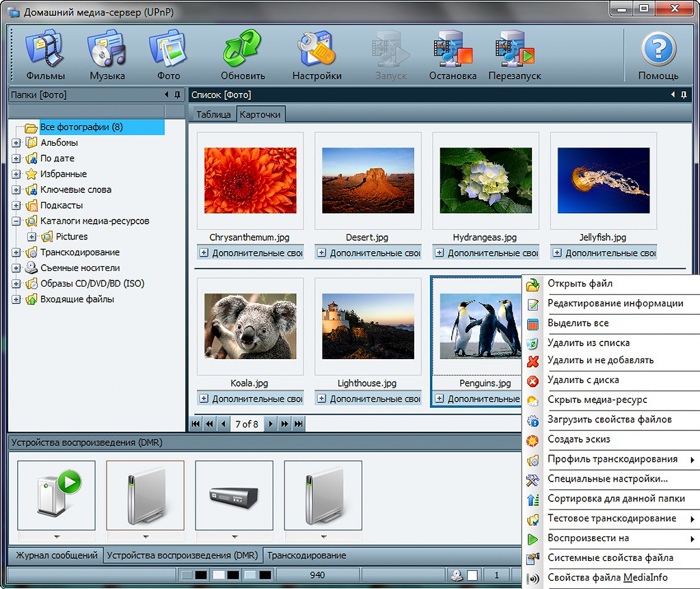Go to the last page of photos

pyautogui.click(x=298, y=424)
